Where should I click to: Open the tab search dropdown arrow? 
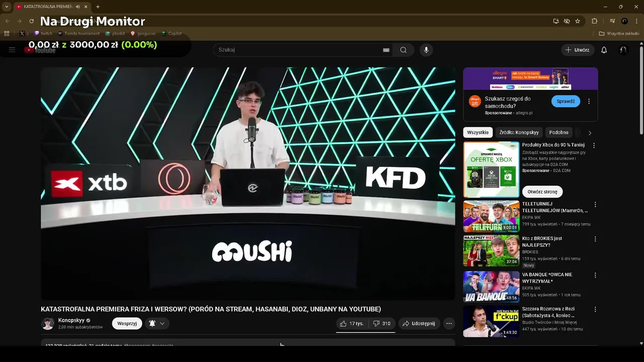point(7,7)
